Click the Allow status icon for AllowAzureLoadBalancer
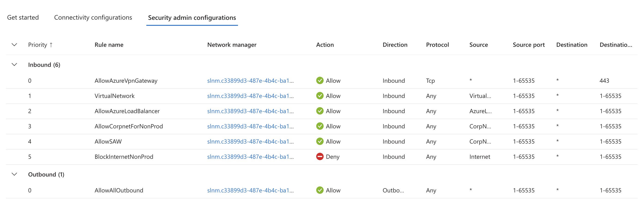The image size is (644, 206). 320,111
